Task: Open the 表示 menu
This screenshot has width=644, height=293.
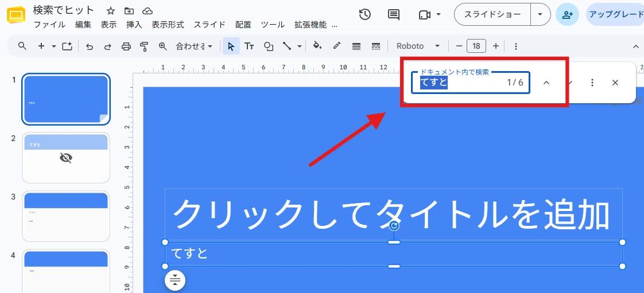Action: click(x=108, y=25)
